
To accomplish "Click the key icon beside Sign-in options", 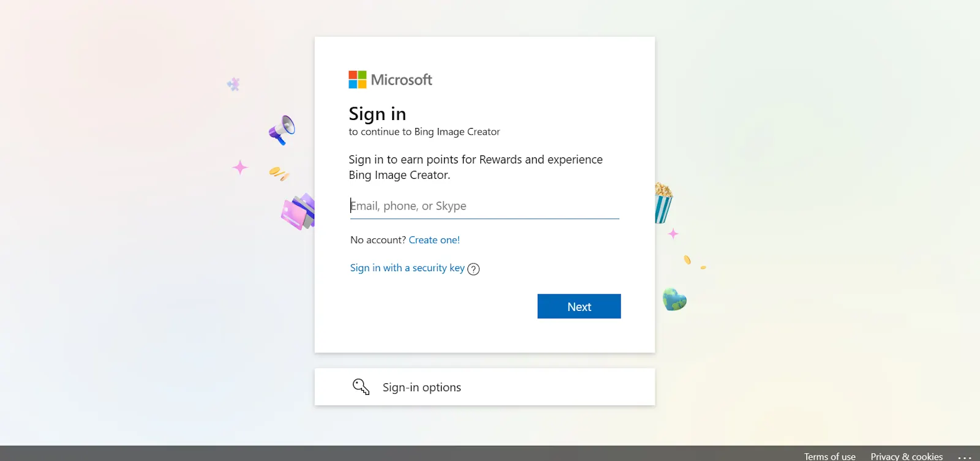I will pos(361,387).
